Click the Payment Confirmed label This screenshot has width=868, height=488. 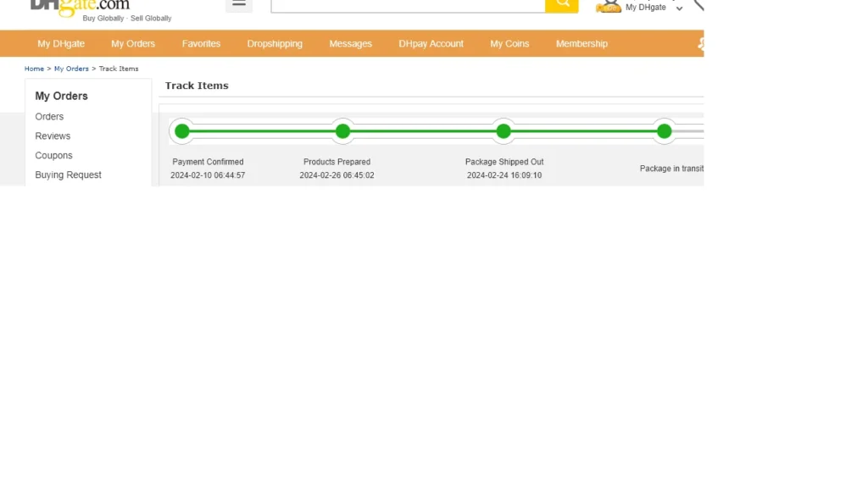[x=208, y=162]
